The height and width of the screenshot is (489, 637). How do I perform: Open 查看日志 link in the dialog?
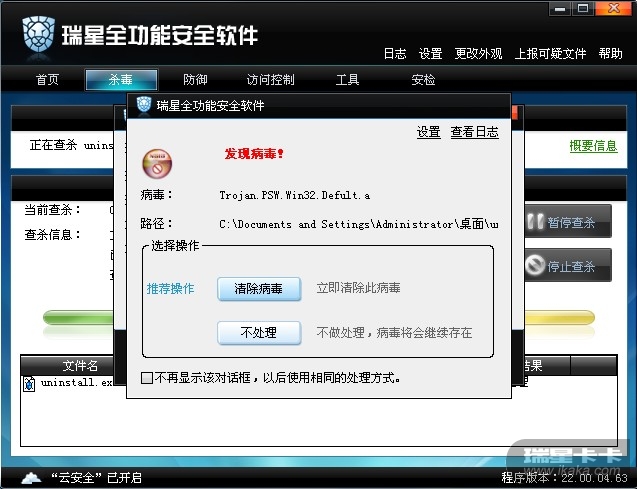474,132
